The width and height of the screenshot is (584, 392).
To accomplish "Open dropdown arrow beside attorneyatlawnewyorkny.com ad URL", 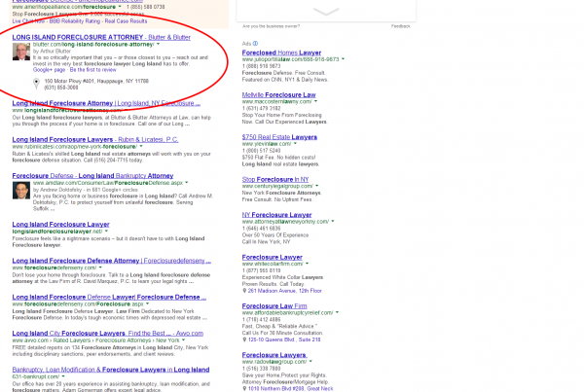I will click(x=333, y=222).
